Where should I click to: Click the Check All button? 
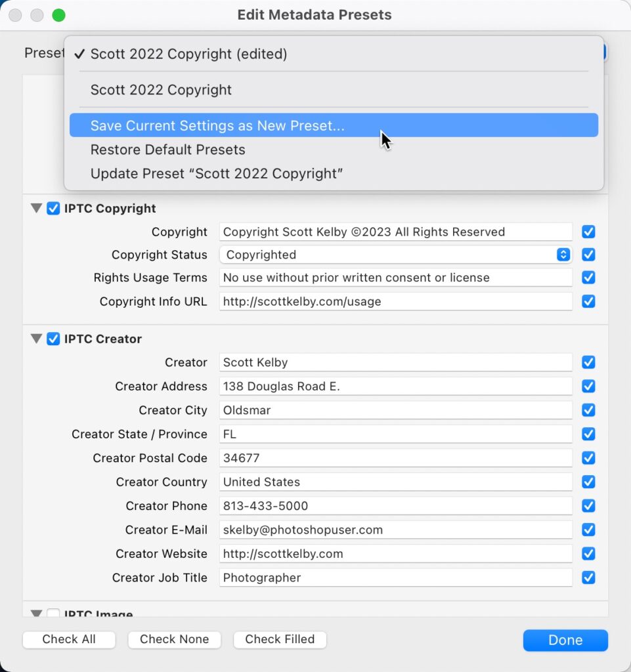[x=69, y=639]
